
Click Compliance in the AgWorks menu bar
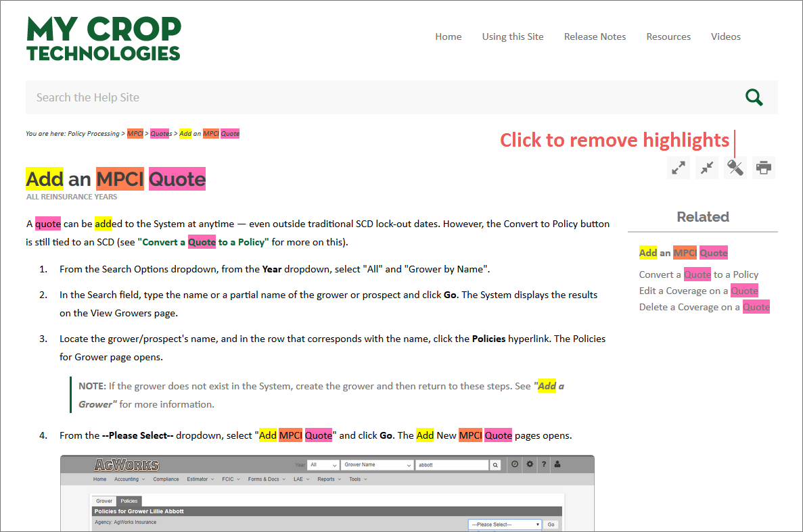coord(166,479)
